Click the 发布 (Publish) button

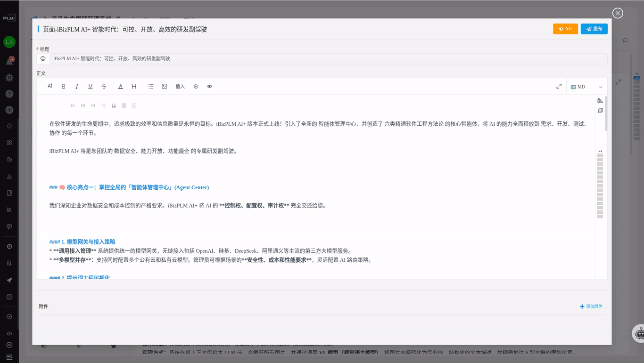[594, 29]
